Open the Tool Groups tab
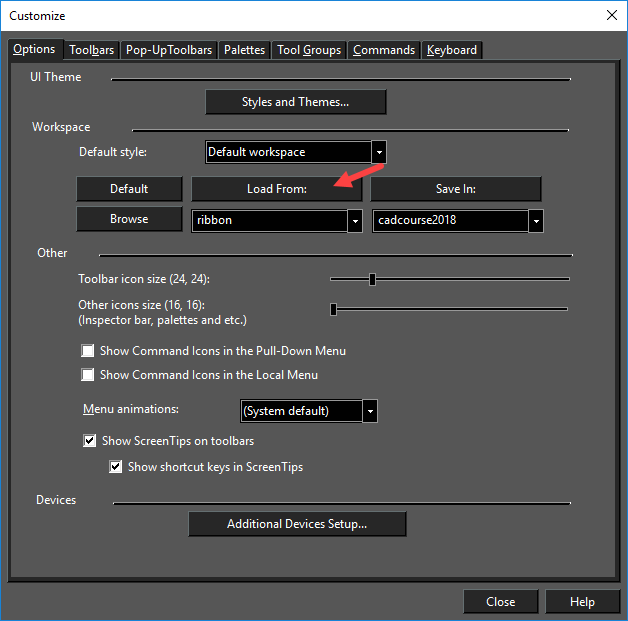 (309, 50)
